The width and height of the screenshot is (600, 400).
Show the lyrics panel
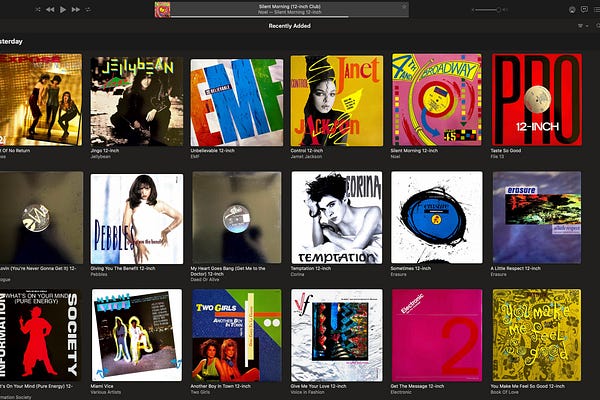pyautogui.click(x=584, y=9)
